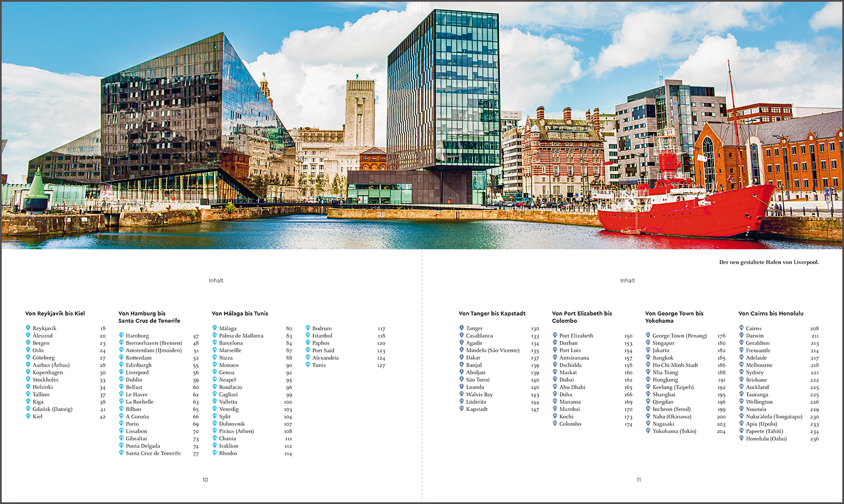Click the Inhalt title on left page
This screenshot has height=504, width=844.
coord(216,280)
